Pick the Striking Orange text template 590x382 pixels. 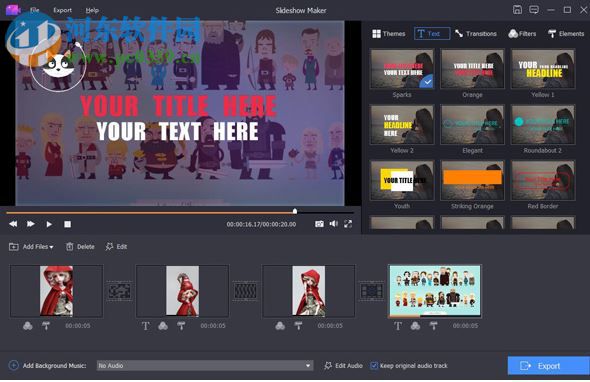[472, 180]
